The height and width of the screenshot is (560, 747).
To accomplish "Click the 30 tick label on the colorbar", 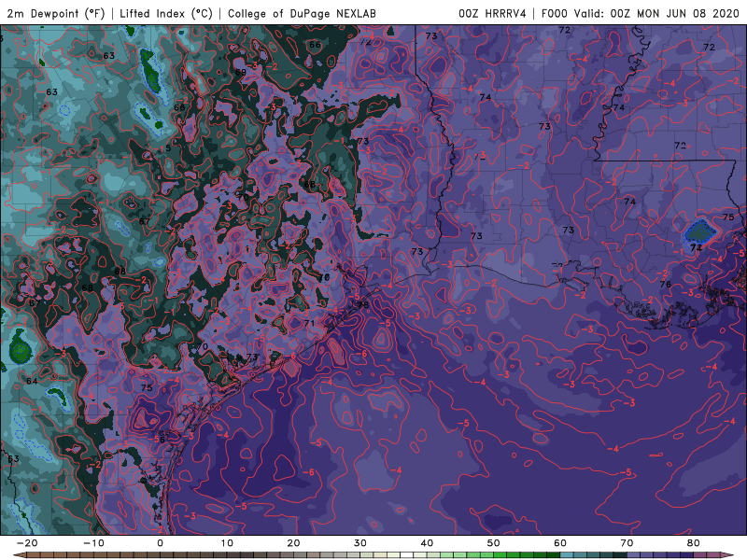I will [x=360, y=543].
